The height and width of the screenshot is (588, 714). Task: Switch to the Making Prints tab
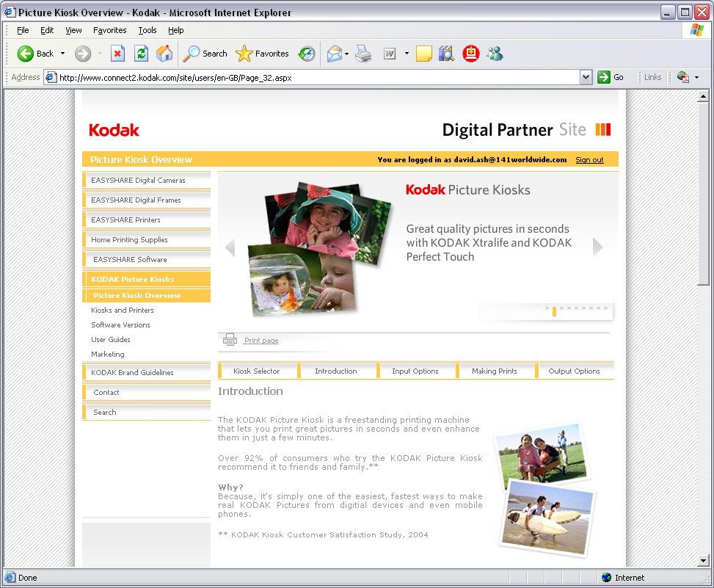(495, 371)
